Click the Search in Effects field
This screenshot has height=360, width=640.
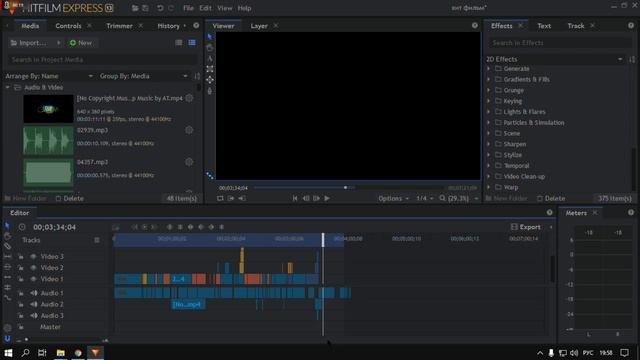(560, 43)
